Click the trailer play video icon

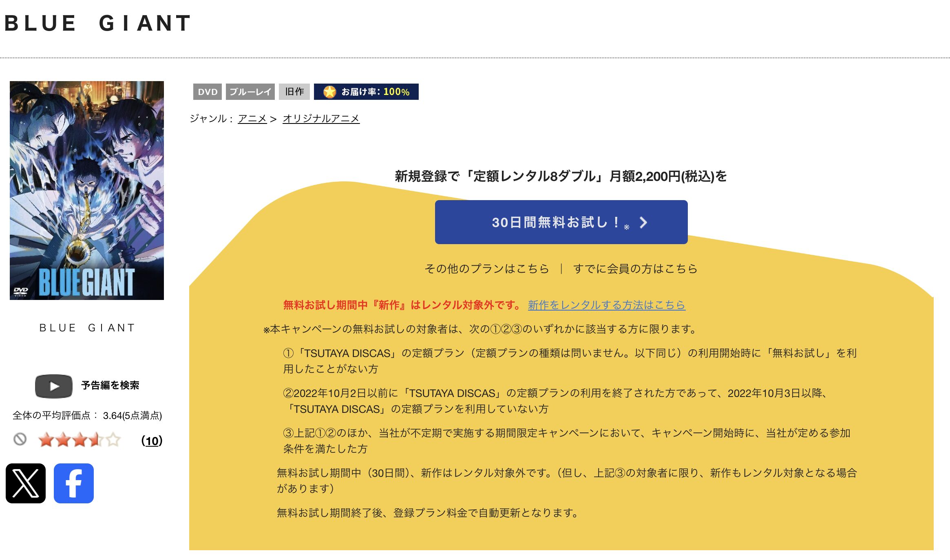tap(54, 386)
